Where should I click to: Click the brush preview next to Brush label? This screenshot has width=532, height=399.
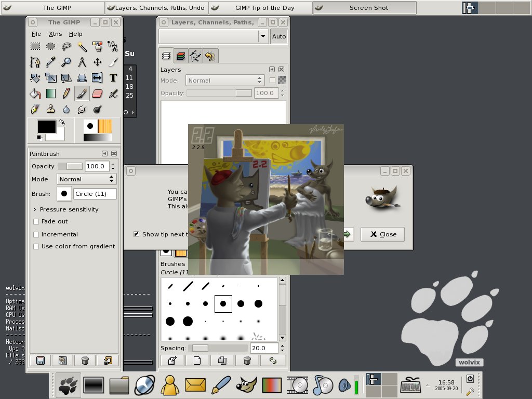[64, 194]
